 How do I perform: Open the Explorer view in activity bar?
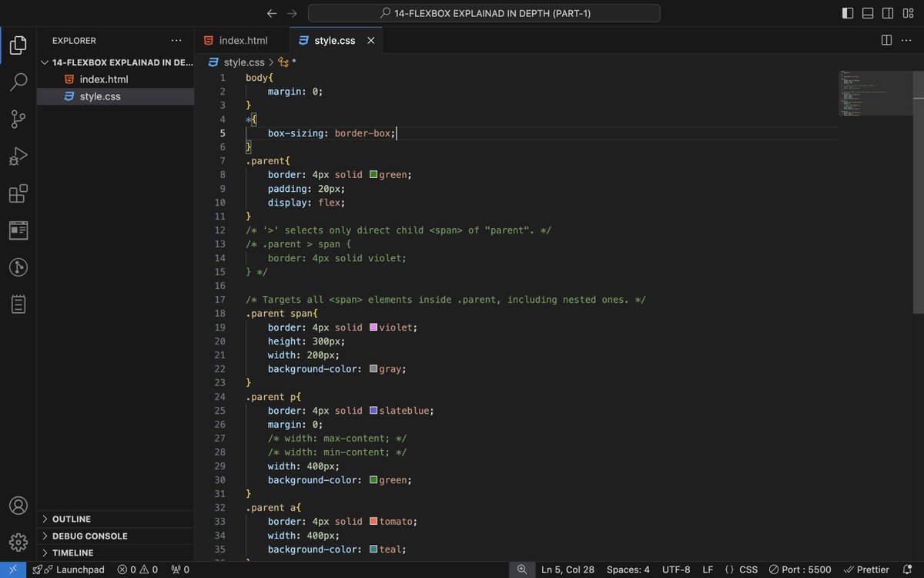pyautogui.click(x=18, y=45)
